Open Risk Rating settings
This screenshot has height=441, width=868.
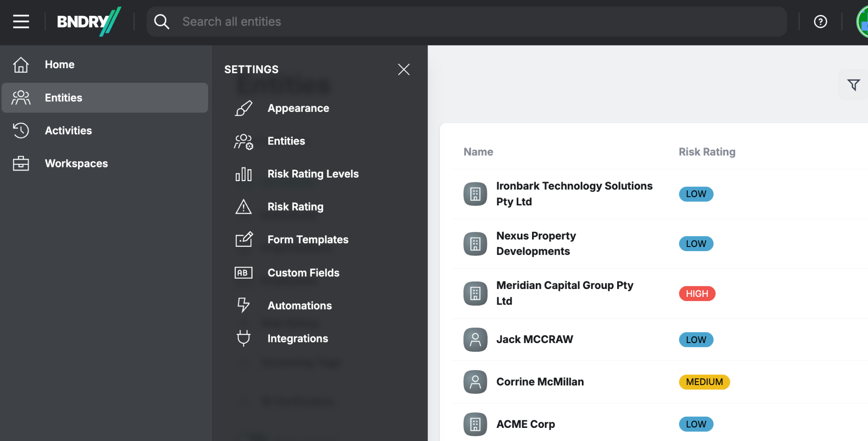click(295, 207)
